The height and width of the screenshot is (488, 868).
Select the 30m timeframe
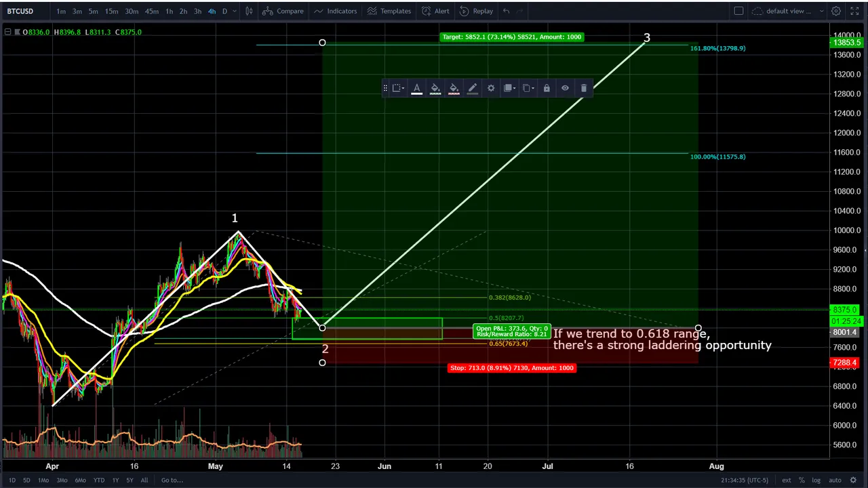tap(132, 11)
